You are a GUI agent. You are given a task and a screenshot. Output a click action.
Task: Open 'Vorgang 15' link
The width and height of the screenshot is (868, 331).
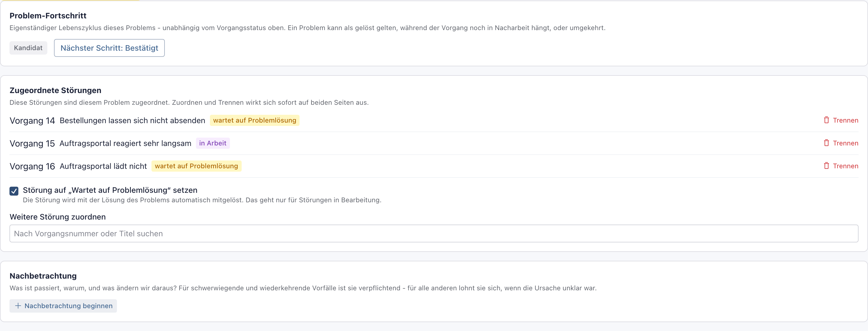coord(32,144)
